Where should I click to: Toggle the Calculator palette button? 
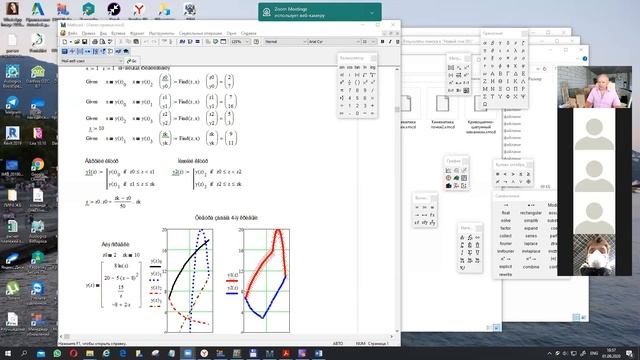pyautogui.click(x=64, y=51)
